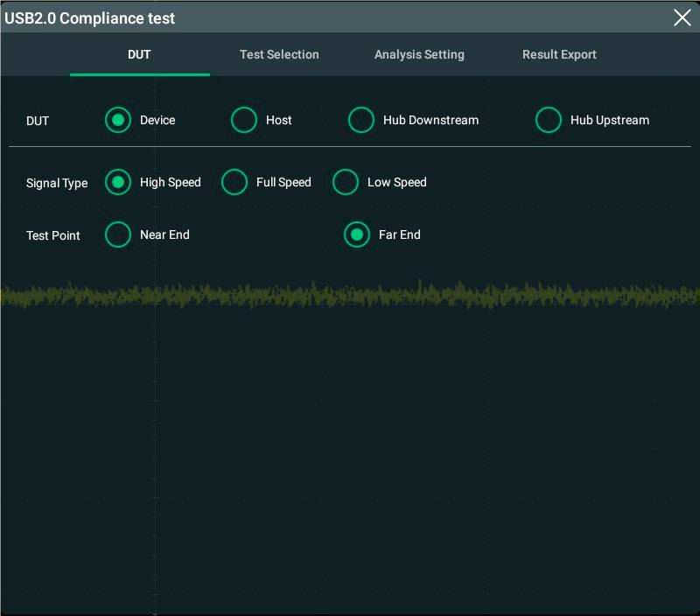Select High Speed signal type
700x616 pixels.
[118, 182]
